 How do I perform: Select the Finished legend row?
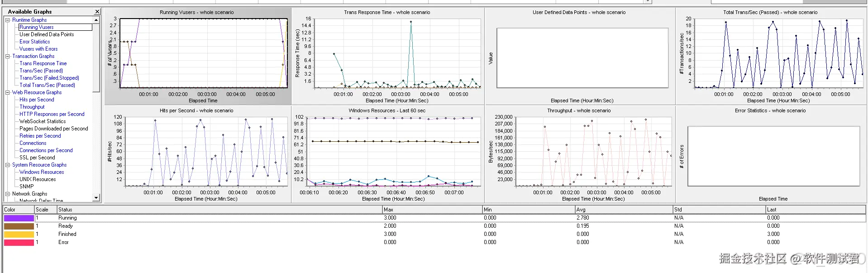coord(434,234)
